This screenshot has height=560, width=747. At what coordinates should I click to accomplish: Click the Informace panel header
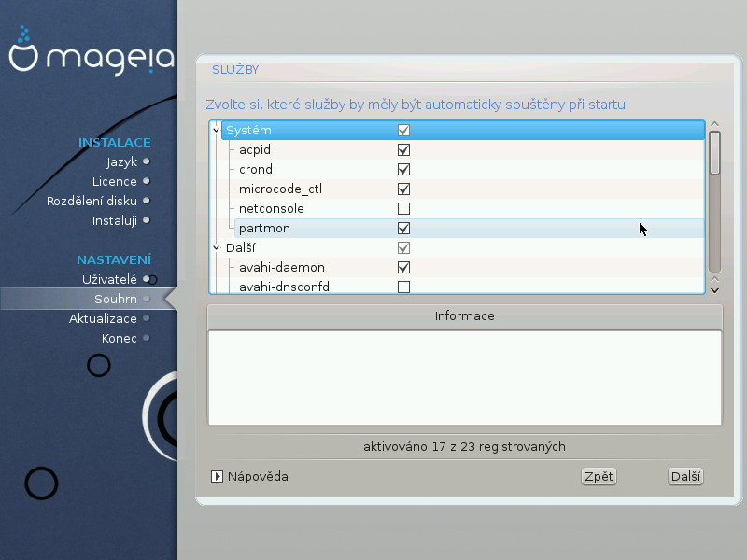coord(464,316)
